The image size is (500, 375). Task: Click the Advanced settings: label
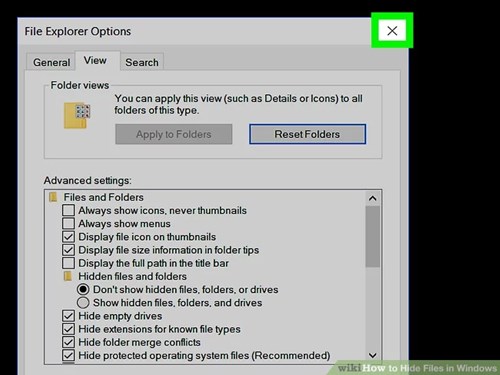point(88,180)
